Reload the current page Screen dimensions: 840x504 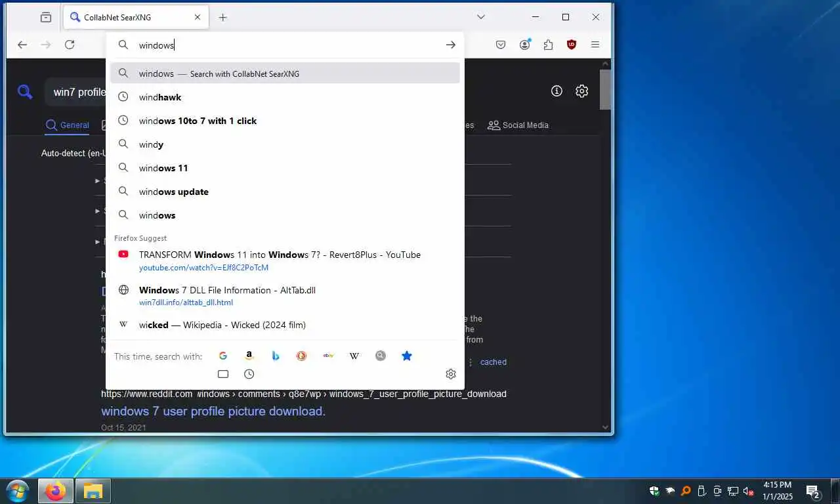(70, 45)
